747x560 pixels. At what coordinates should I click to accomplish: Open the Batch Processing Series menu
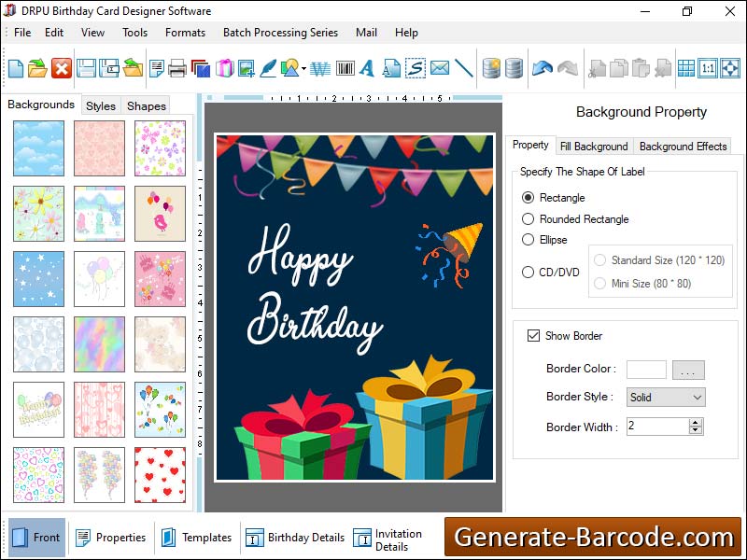280,33
